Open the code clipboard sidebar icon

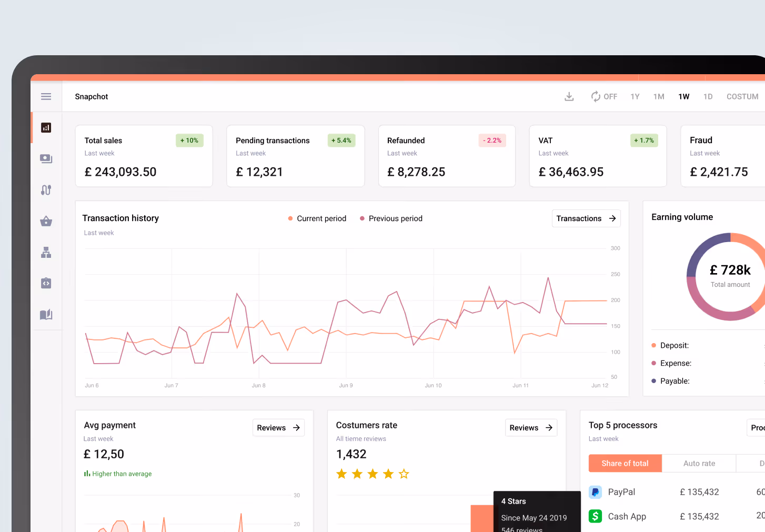46,283
